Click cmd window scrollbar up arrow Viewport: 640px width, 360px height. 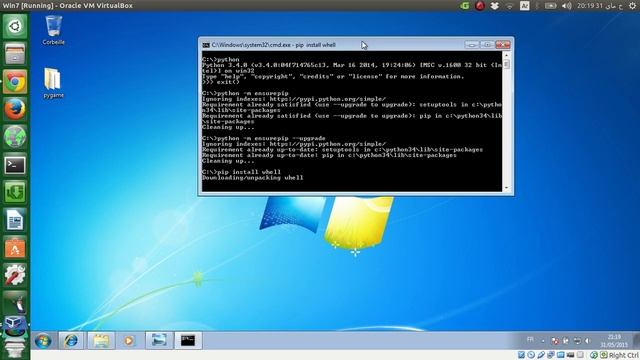pos(507,55)
